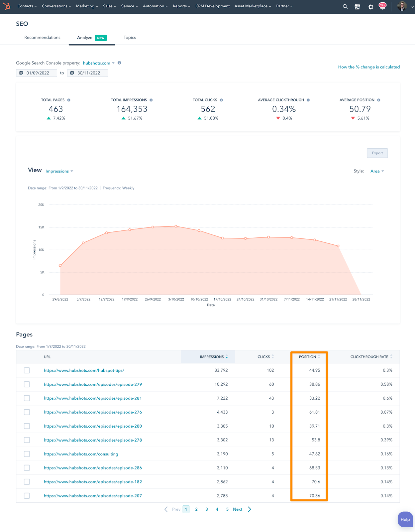Open the View Impressions dropdown

pos(59,171)
